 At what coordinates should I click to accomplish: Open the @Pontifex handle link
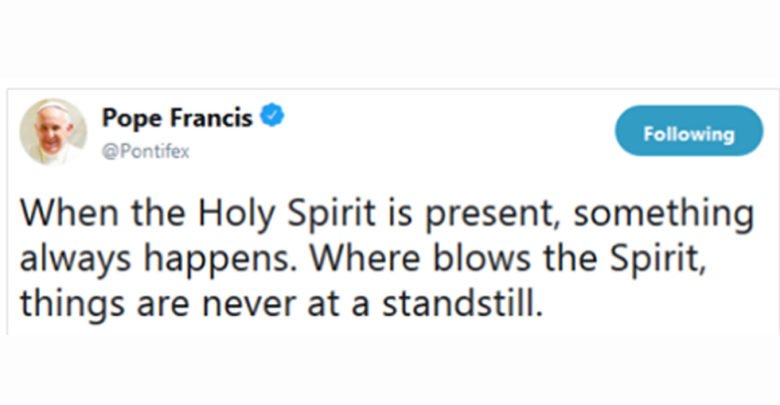pos(145,151)
